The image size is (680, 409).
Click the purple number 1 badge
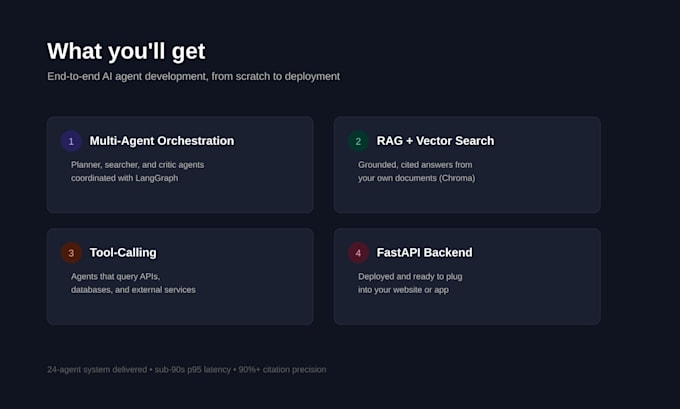pyautogui.click(x=71, y=141)
